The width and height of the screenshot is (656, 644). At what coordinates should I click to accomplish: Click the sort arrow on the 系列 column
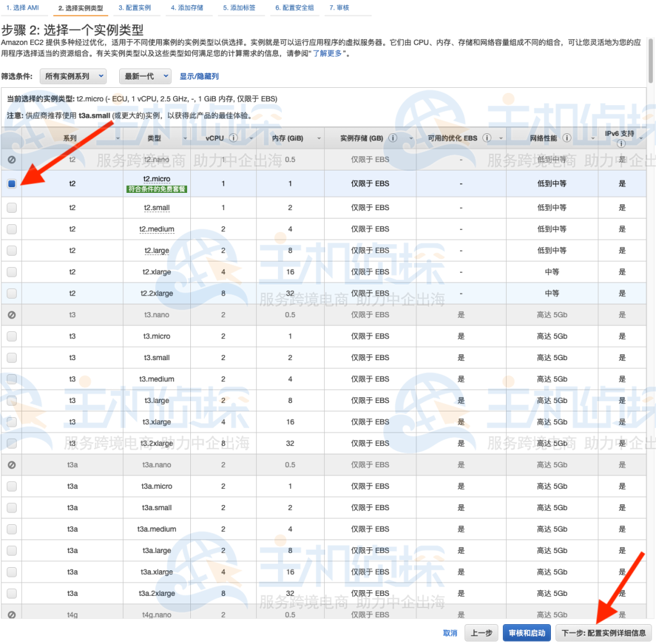pyautogui.click(x=117, y=138)
